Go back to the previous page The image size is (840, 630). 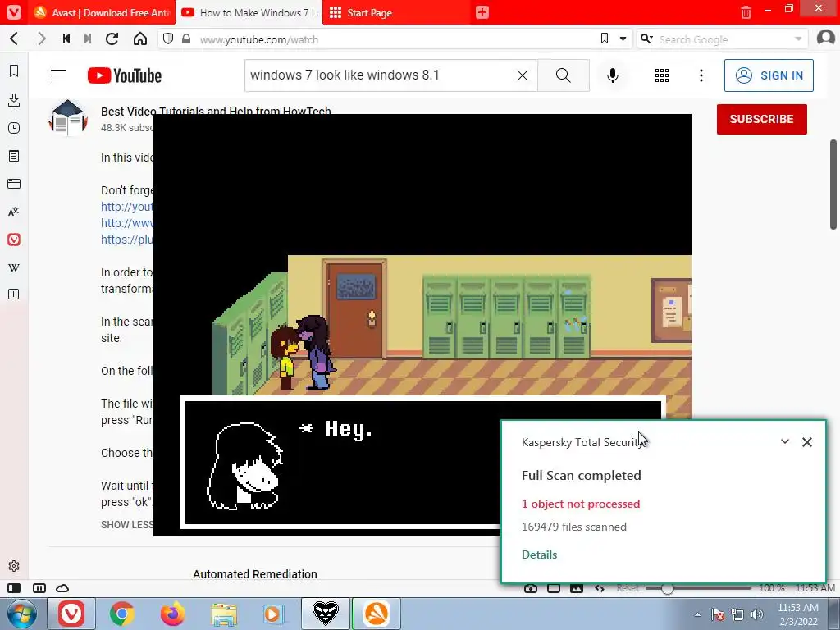point(15,39)
